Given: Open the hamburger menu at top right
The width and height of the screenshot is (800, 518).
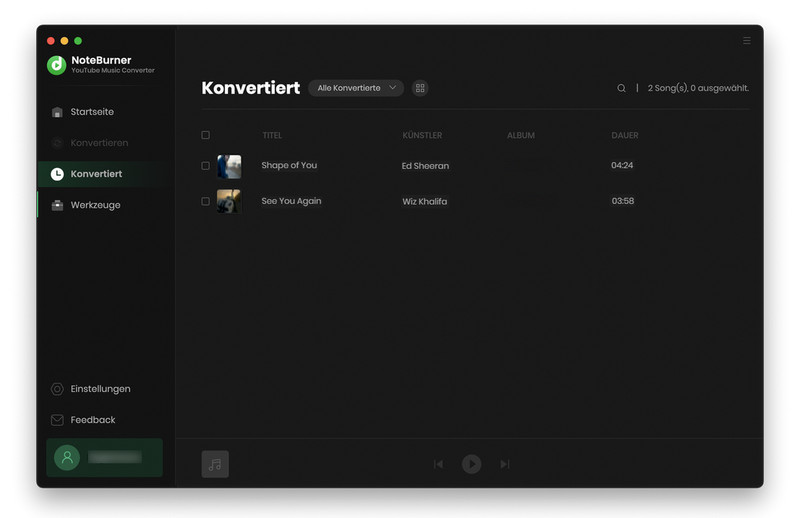Looking at the screenshot, I should click(x=746, y=41).
